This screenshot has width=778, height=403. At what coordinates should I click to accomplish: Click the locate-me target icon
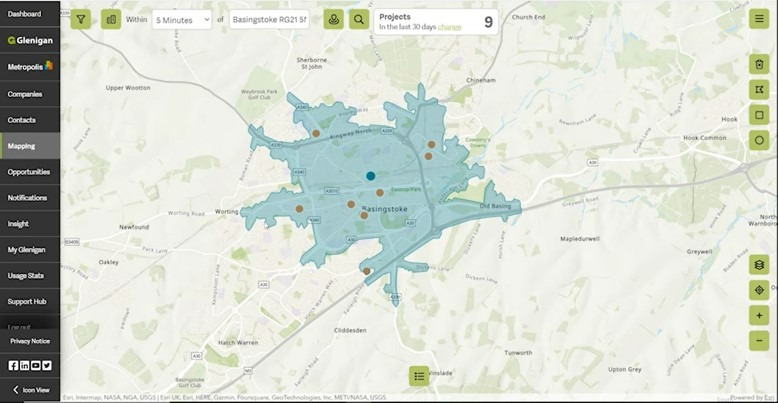point(759,290)
